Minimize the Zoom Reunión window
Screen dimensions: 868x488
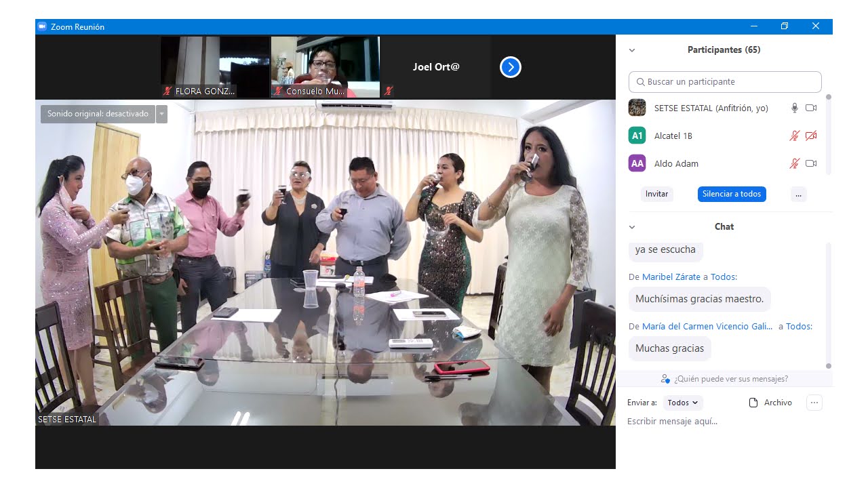tap(754, 26)
